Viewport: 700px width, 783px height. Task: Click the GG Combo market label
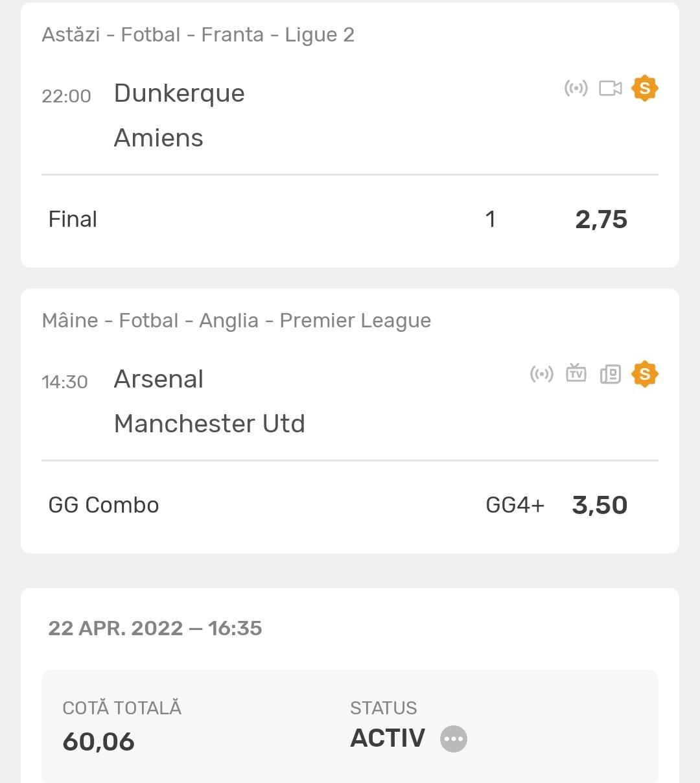click(x=104, y=506)
